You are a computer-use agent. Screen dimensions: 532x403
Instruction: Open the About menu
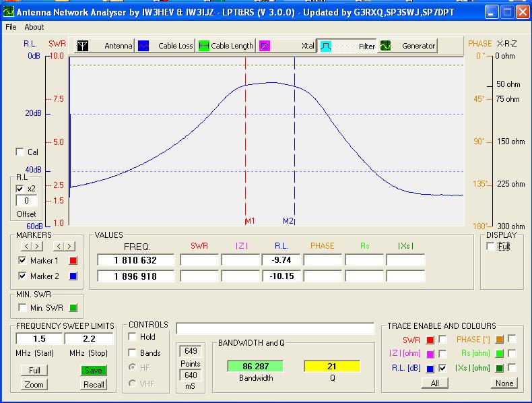click(x=34, y=27)
